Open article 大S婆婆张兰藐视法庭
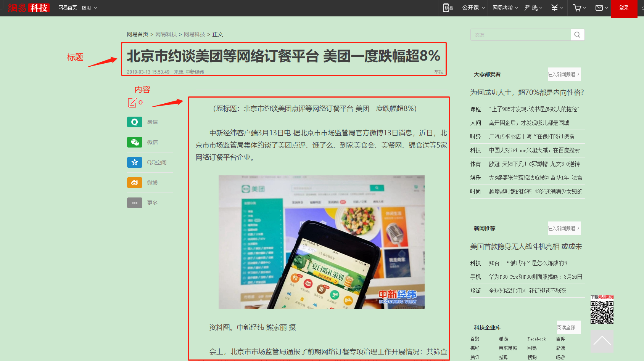Image resolution: width=644 pixels, height=361 pixels. (x=536, y=178)
